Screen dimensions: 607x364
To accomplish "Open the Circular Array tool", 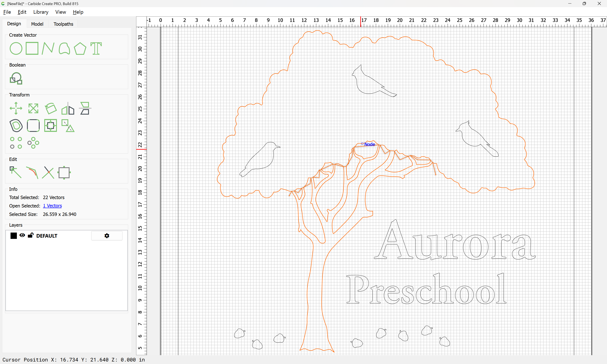I will pos(33,143).
